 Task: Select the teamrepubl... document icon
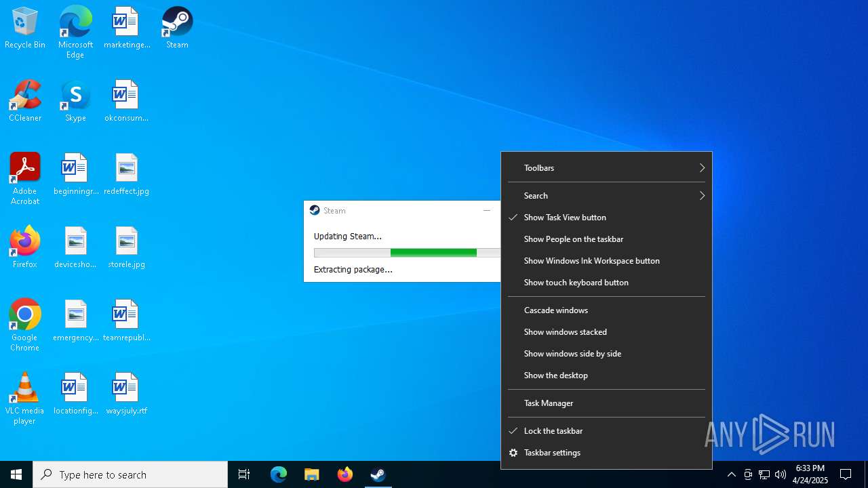(127, 321)
